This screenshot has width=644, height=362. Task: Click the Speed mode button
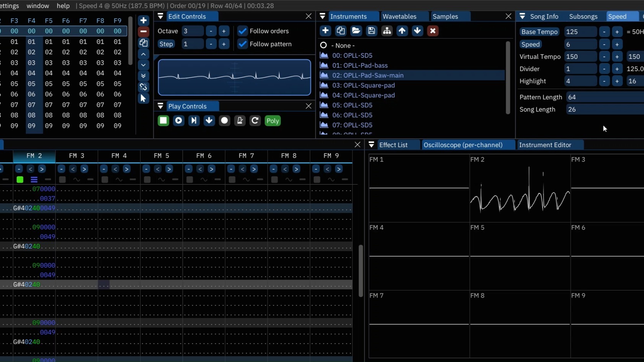530,44
